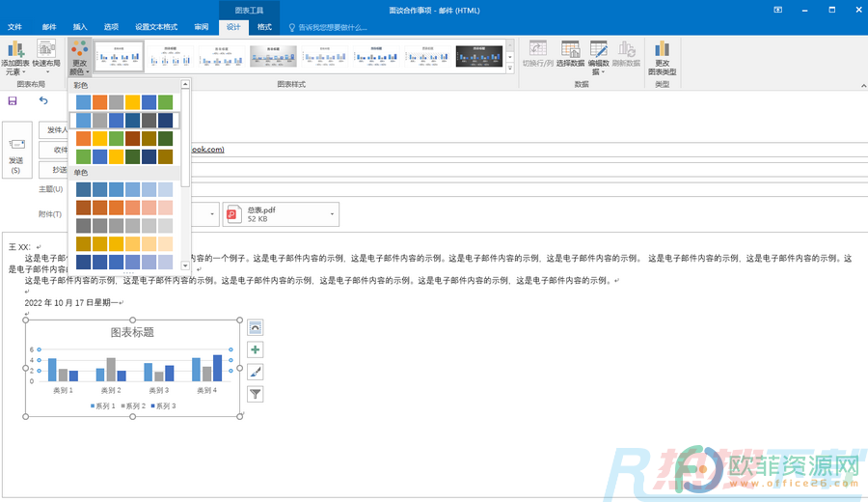The image size is (868, 502).
Task: Switch to the 邮件 tab
Action: (x=49, y=27)
